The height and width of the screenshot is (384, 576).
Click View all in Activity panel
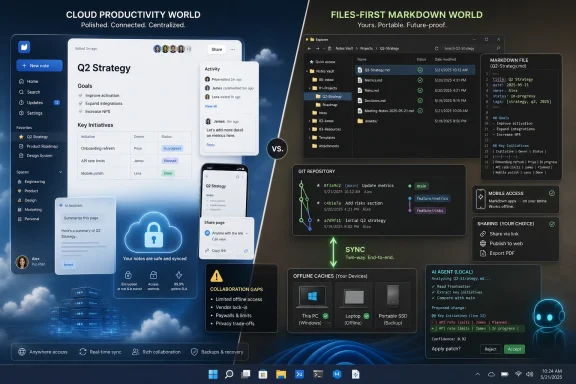211,106
